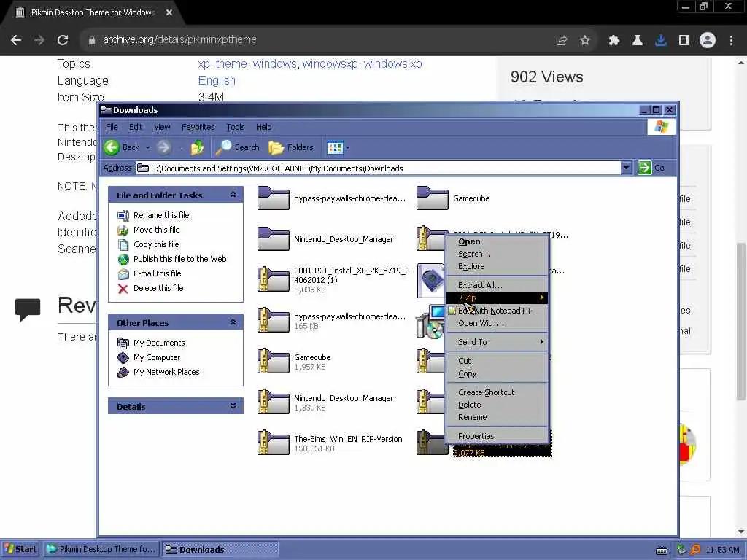The width and height of the screenshot is (747, 560).
Task: Toggle the Folders pane button
Action: pyautogui.click(x=291, y=147)
